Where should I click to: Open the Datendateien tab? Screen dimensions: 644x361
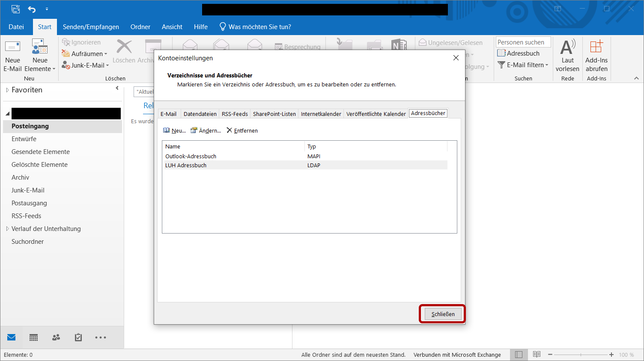[x=200, y=114]
